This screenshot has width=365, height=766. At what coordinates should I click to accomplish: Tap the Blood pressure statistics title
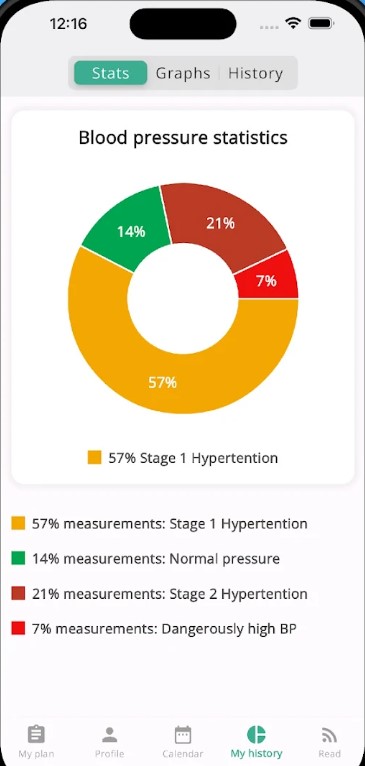click(183, 138)
